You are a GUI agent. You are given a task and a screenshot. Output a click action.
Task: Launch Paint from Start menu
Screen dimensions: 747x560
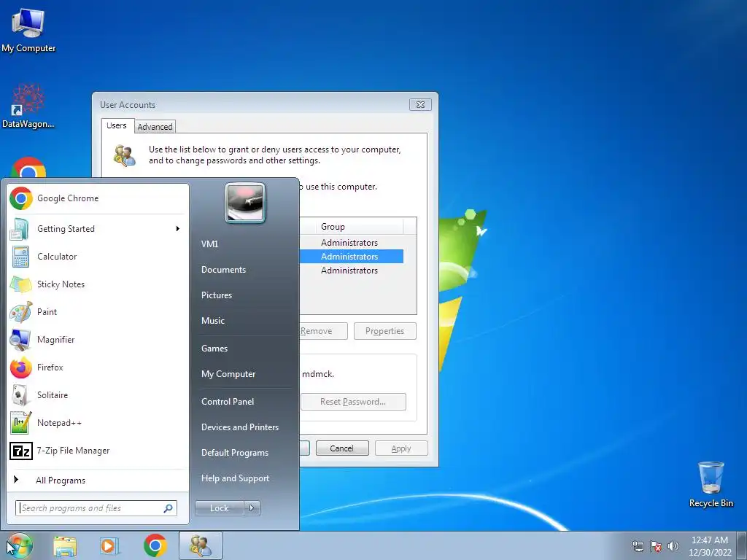(98, 312)
